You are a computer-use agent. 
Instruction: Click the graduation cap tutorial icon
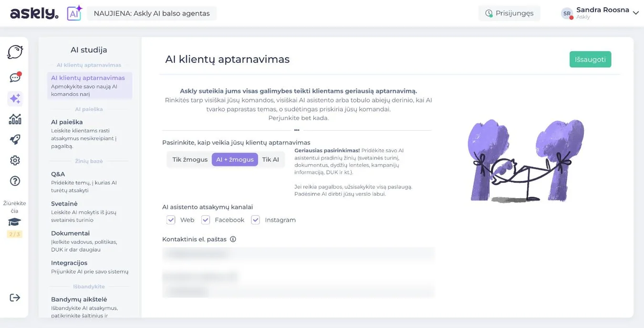click(x=14, y=222)
